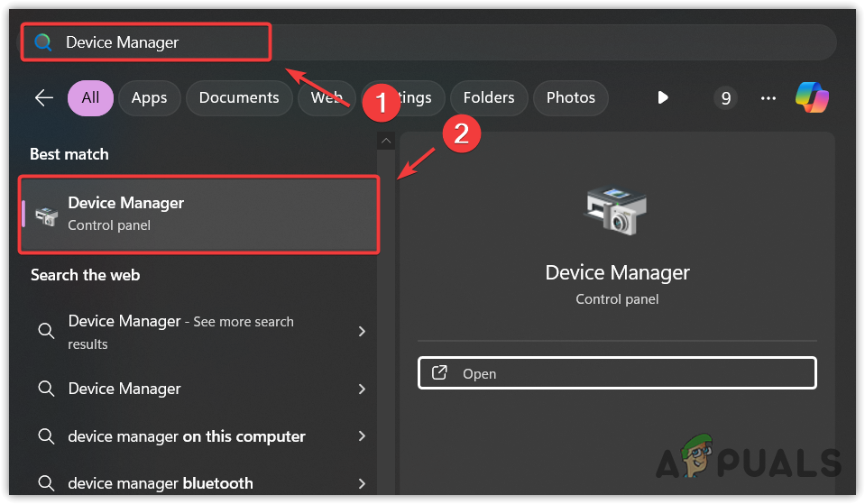
Task: Click the Open external-link icon
Action: [439, 373]
